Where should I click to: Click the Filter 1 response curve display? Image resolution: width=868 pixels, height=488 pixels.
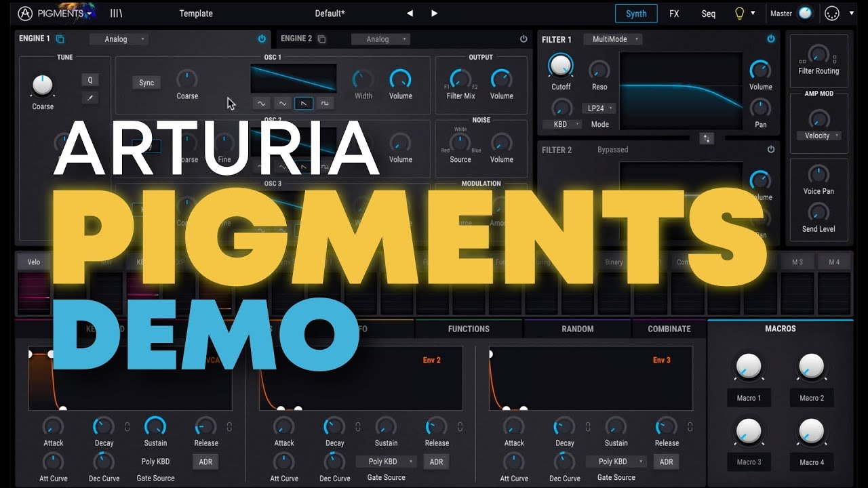coord(681,90)
